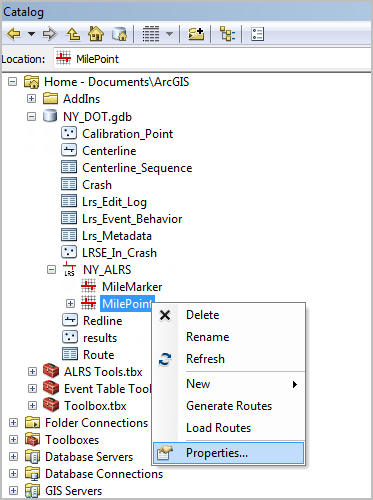Click the ALRS Tools.tbx toolbox icon
This screenshot has width=373, height=500.
[51, 371]
